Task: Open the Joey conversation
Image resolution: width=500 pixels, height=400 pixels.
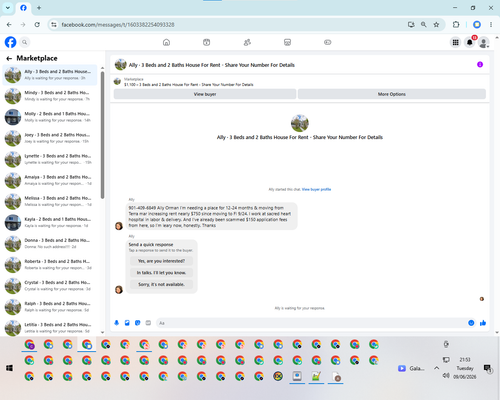Action: click(x=50, y=138)
